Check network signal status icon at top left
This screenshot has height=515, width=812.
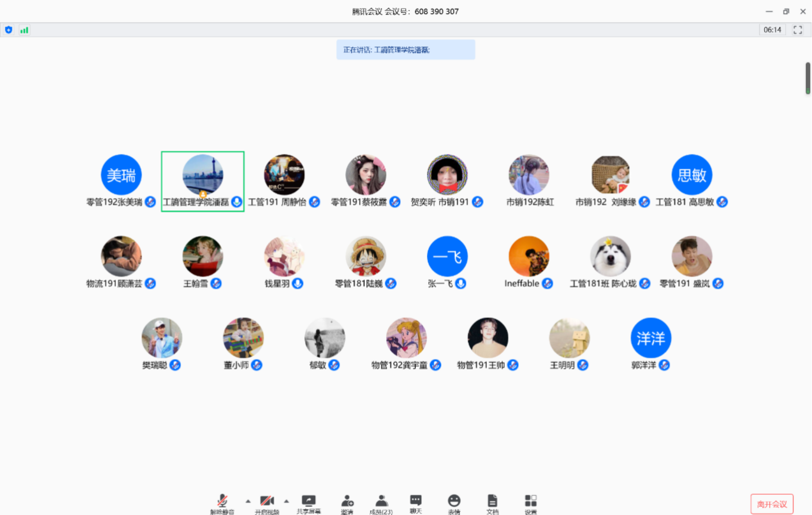pos(24,30)
